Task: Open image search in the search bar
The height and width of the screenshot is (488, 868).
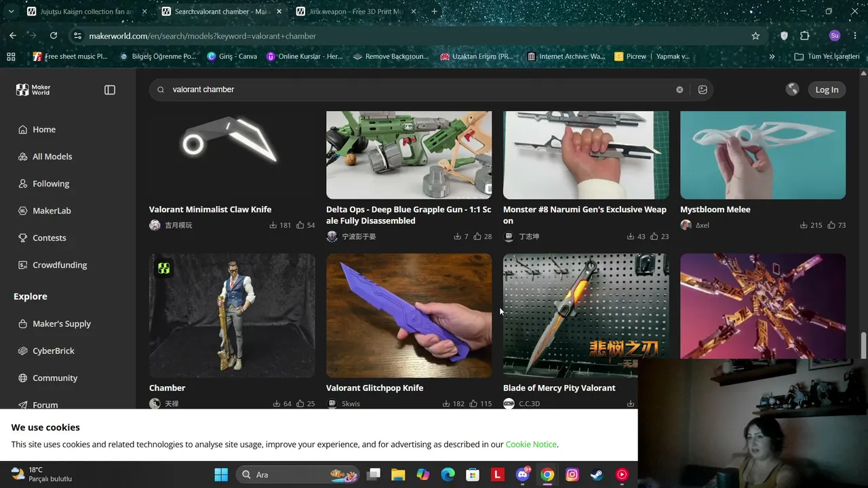Action: (703, 89)
